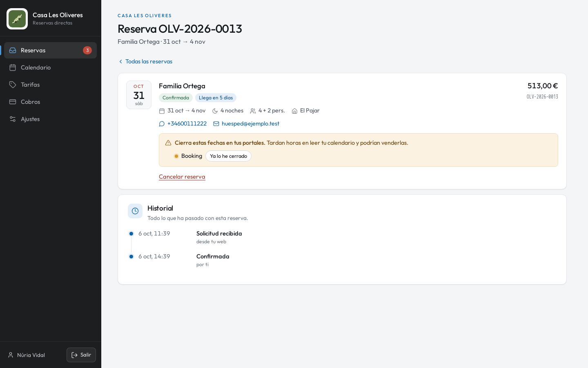Click the envelope icon beside the email
The width and height of the screenshot is (588, 368).
(216, 124)
